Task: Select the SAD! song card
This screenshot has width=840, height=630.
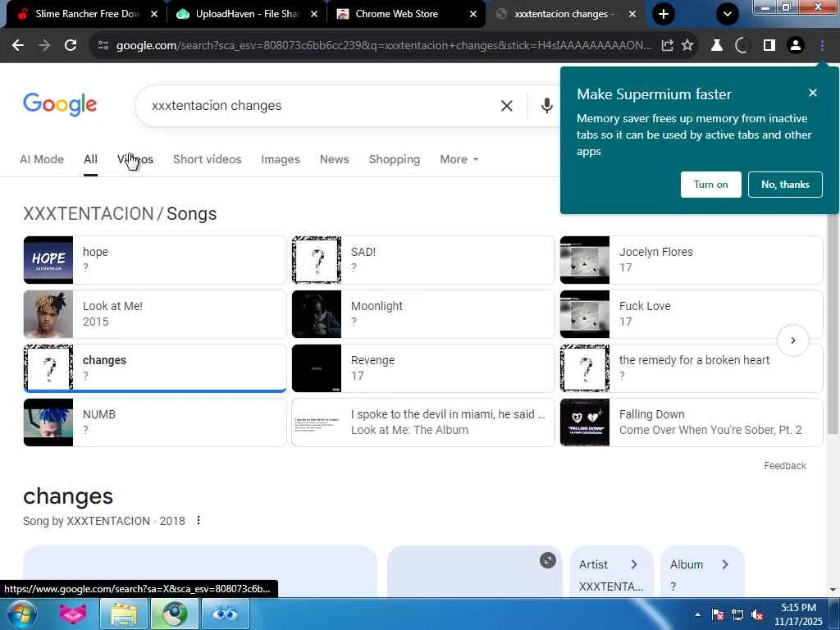Action: pos(423,260)
